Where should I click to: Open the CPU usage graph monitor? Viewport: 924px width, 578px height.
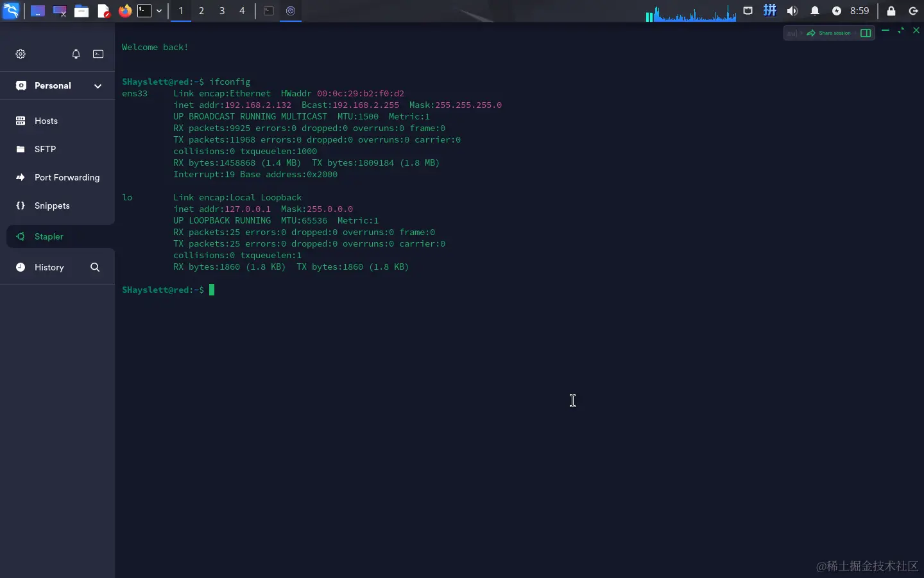[x=691, y=12]
